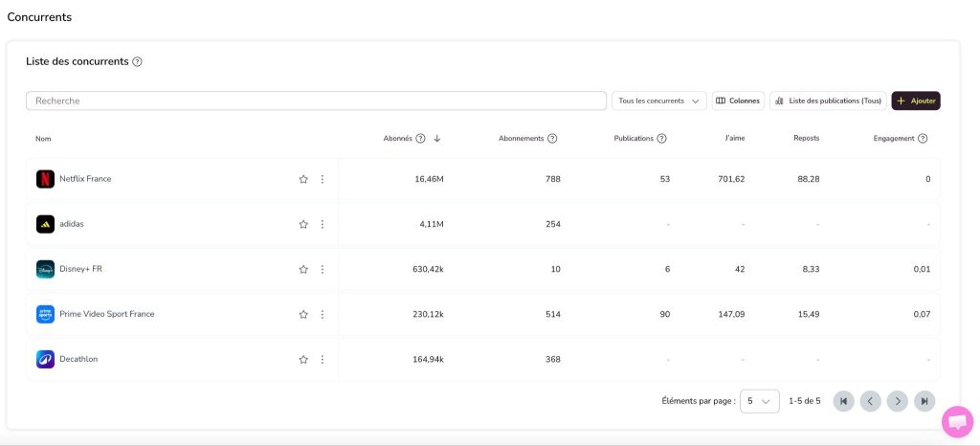Focus the Recherche search field
This screenshot has width=980, height=446.
point(316,100)
